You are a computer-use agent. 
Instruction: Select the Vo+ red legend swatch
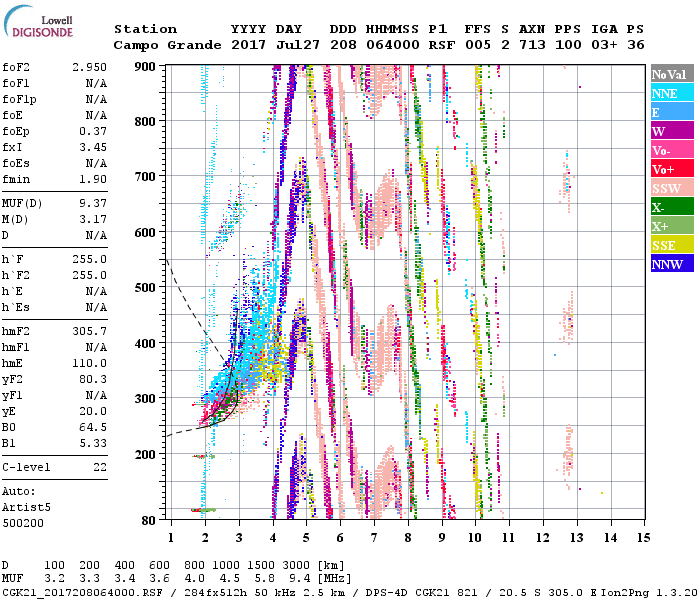pyautogui.click(x=672, y=169)
